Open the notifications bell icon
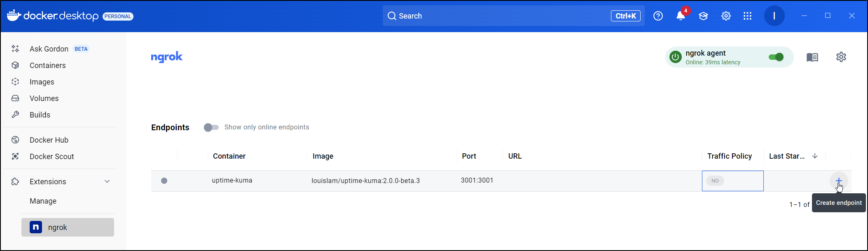The image size is (868, 251). coord(681,16)
